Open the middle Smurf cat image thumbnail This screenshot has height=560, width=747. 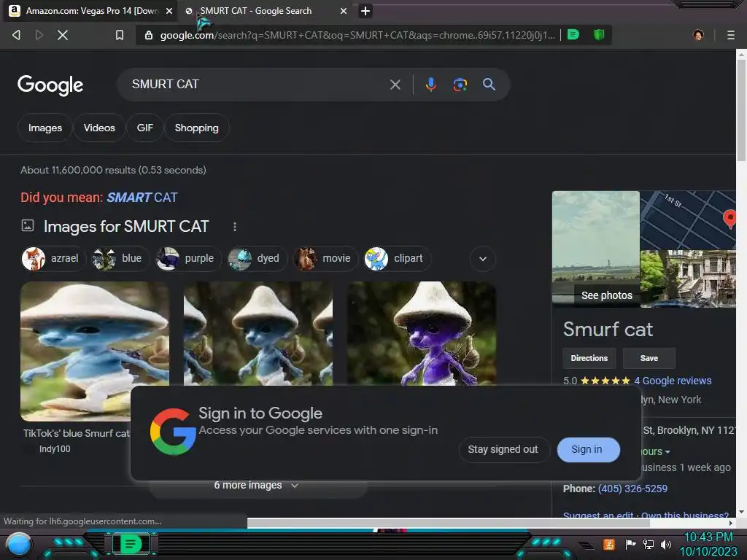(258, 333)
